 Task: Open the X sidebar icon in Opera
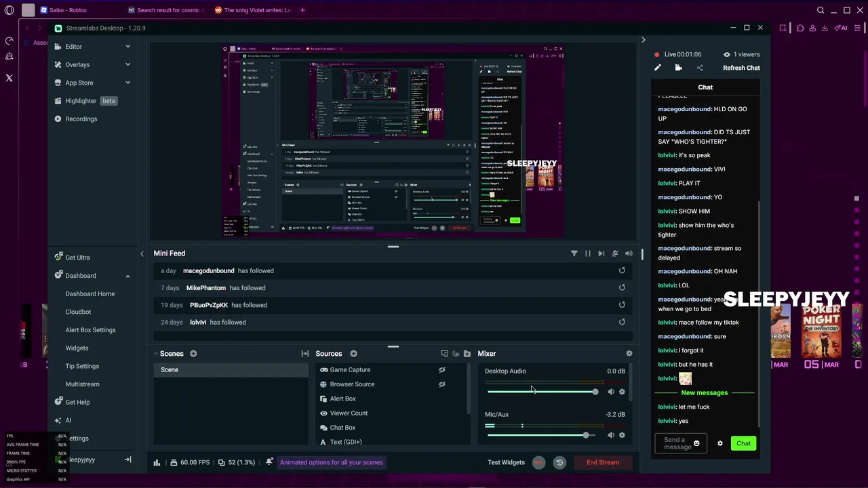pyautogui.click(x=9, y=78)
